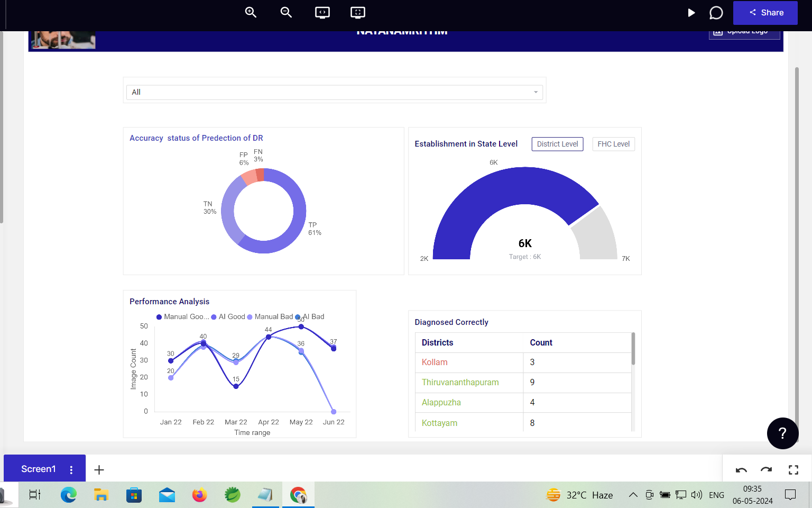Zoom in using the magnifier plus icon
This screenshot has width=812, height=508.
click(251, 12)
